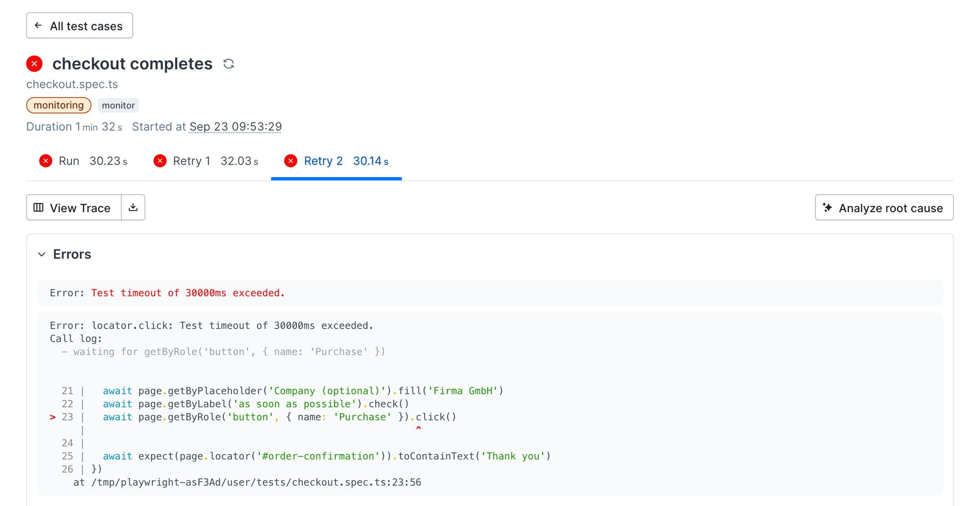
Task: Click the Errors heading
Action: pos(72,254)
